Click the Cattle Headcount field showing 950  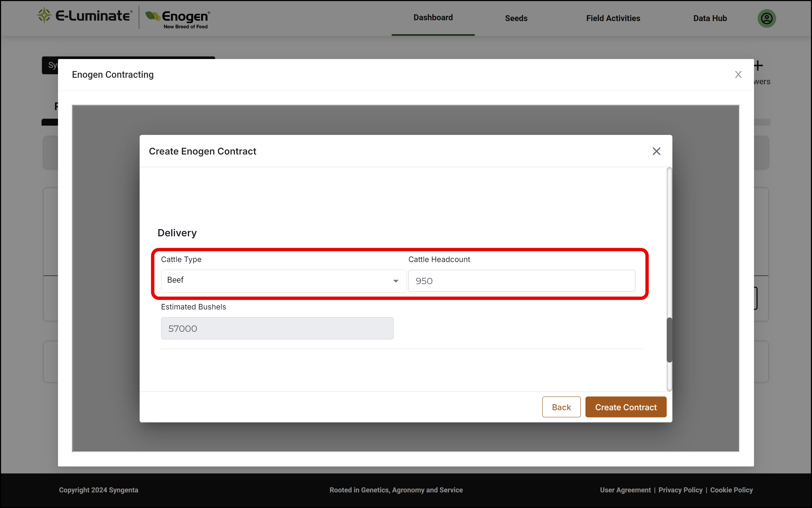[x=521, y=281]
